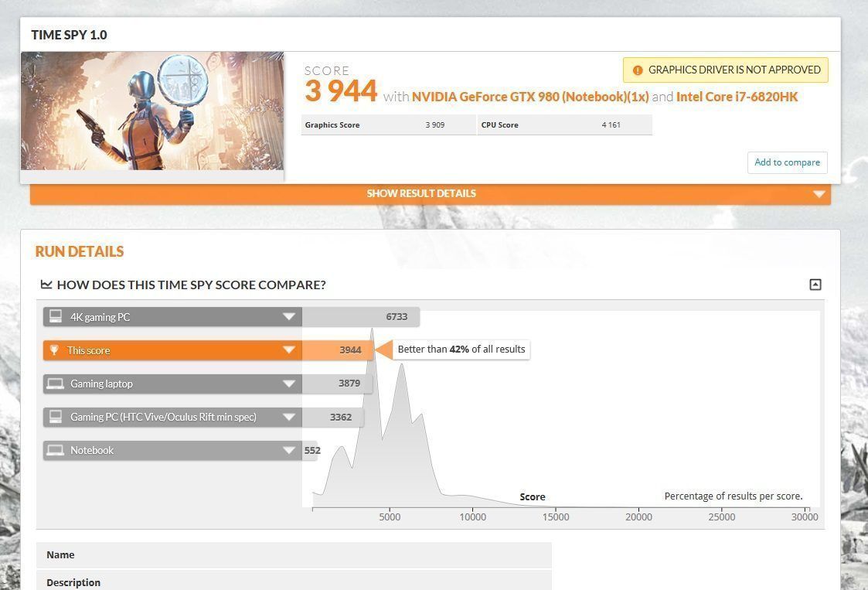Click the chart icon beside the compare heading
This screenshot has width=868, height=590.
(46, 285)
